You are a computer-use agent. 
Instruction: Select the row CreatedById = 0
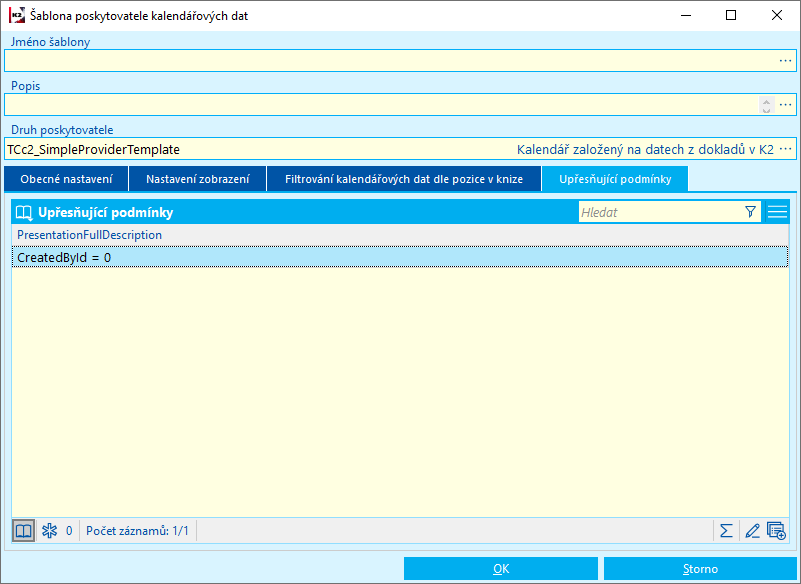click(x=400, y=257)
